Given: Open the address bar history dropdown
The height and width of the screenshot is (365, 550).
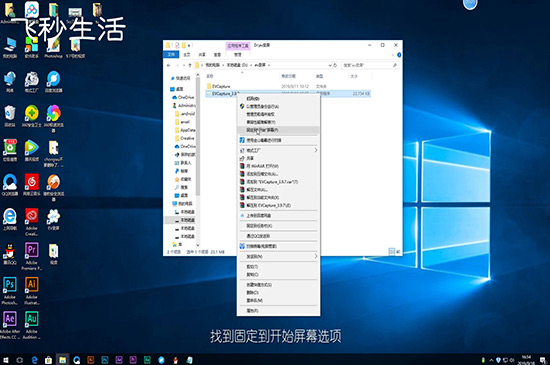Looking at the screenshot, I should [330, 65].
